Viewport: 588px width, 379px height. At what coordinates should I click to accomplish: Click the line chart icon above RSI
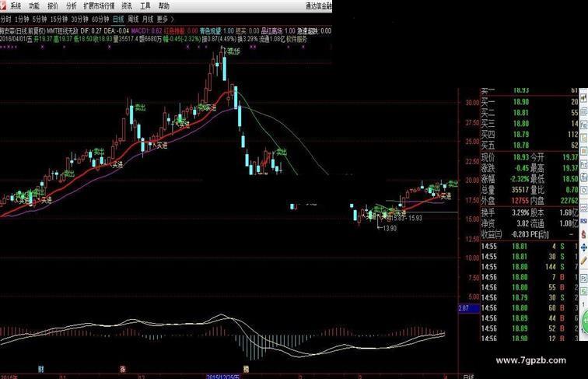coord(584,208)
